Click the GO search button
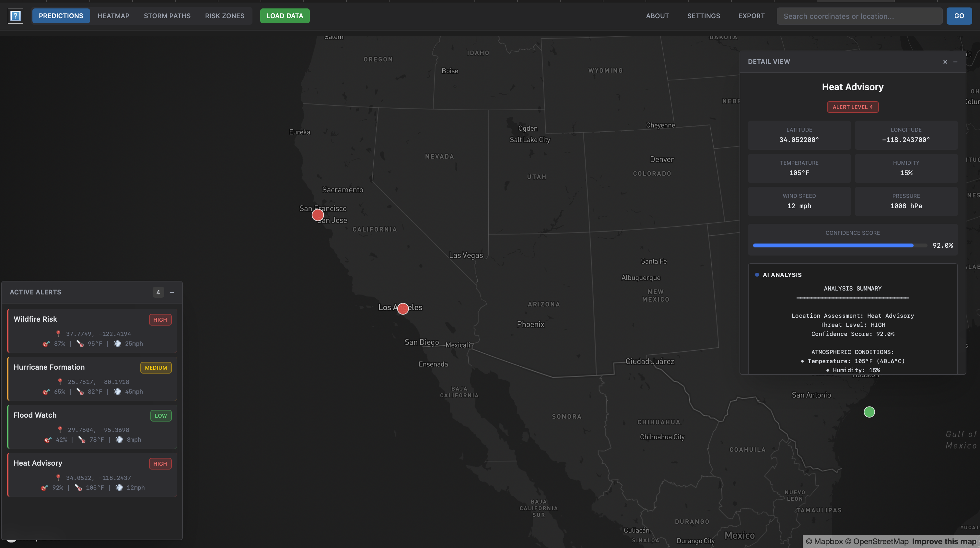980x548 pixels. [x=959, y=16]
